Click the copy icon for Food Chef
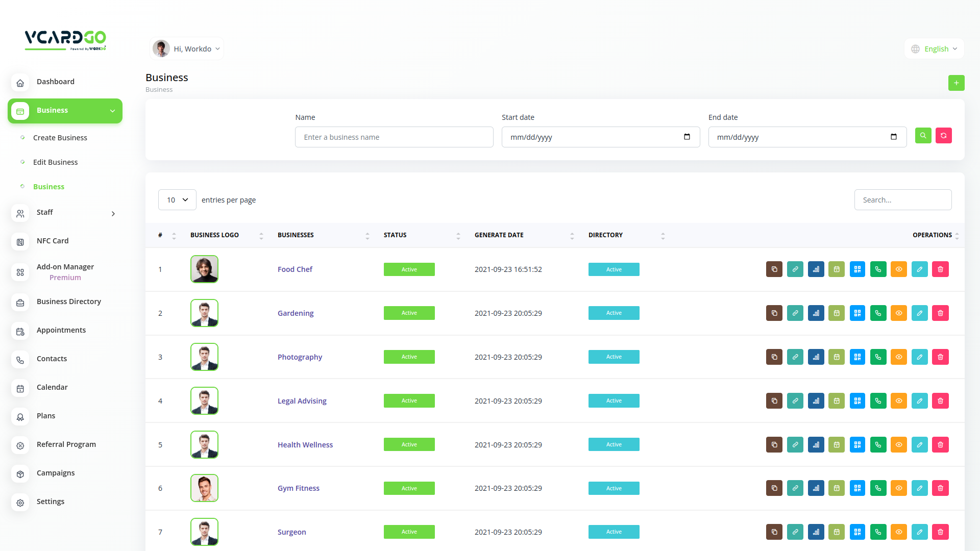The height and width of the screenshot is (551, 980). pos(774,269)
